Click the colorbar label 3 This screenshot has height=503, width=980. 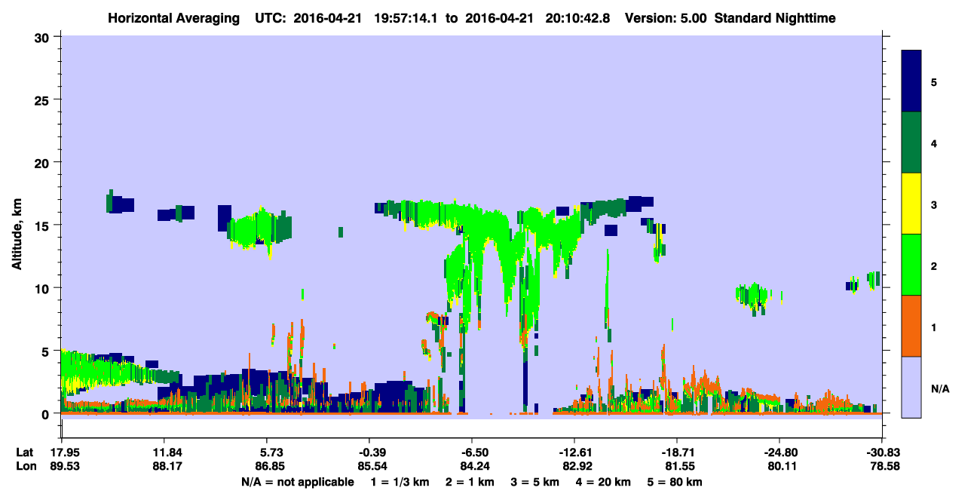[x=934, y=204]
